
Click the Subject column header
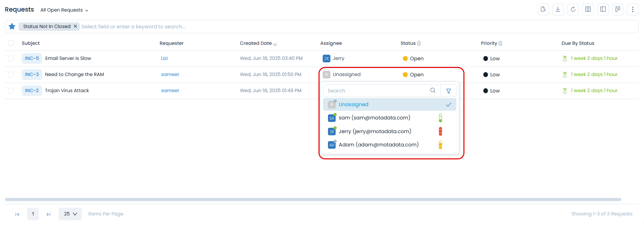point(31,43)
